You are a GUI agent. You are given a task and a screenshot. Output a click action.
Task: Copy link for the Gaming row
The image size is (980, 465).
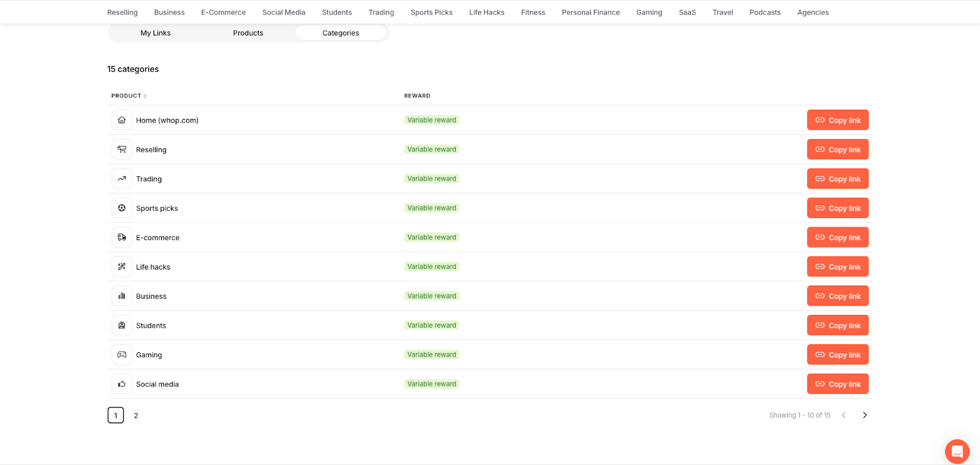(838, 355)
